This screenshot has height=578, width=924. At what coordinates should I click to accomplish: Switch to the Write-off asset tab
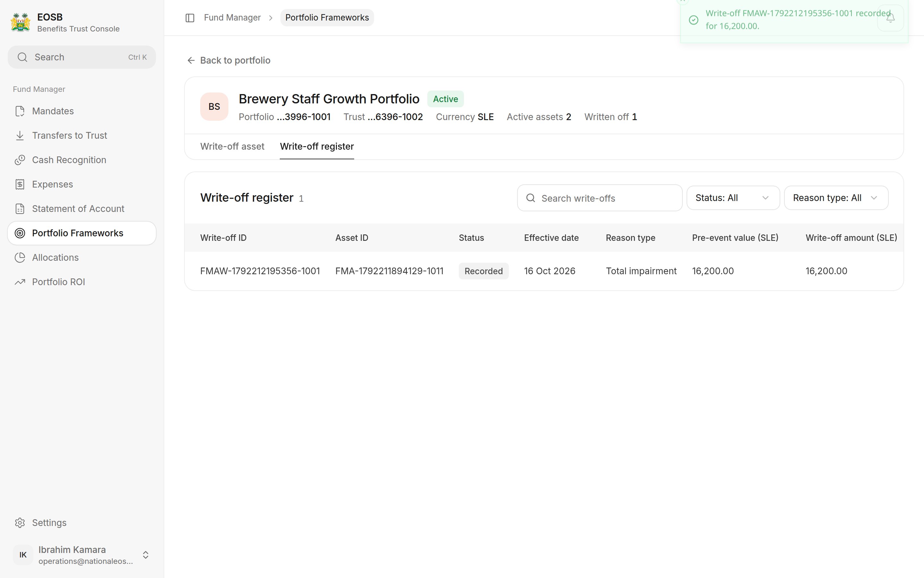coord(232,146)
